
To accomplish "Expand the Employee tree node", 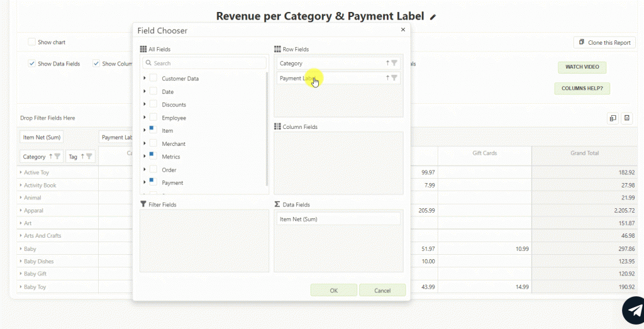I will click(145, 118).
